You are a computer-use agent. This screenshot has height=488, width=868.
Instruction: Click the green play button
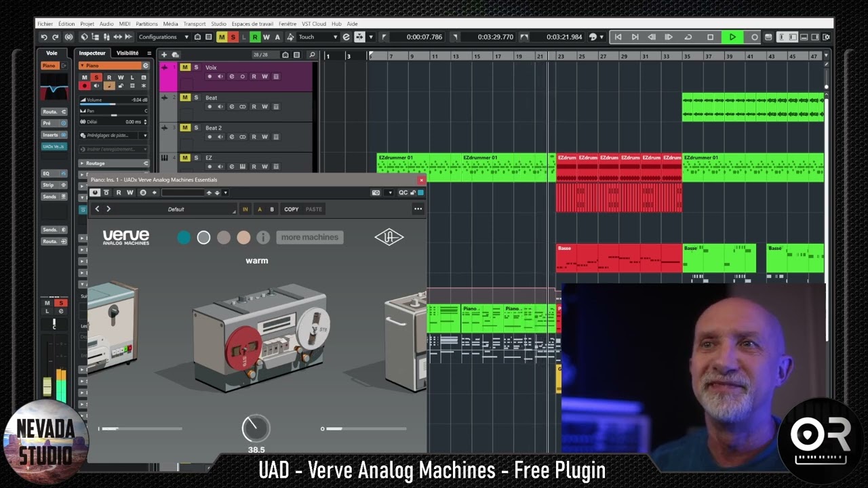tap(732, 37)
